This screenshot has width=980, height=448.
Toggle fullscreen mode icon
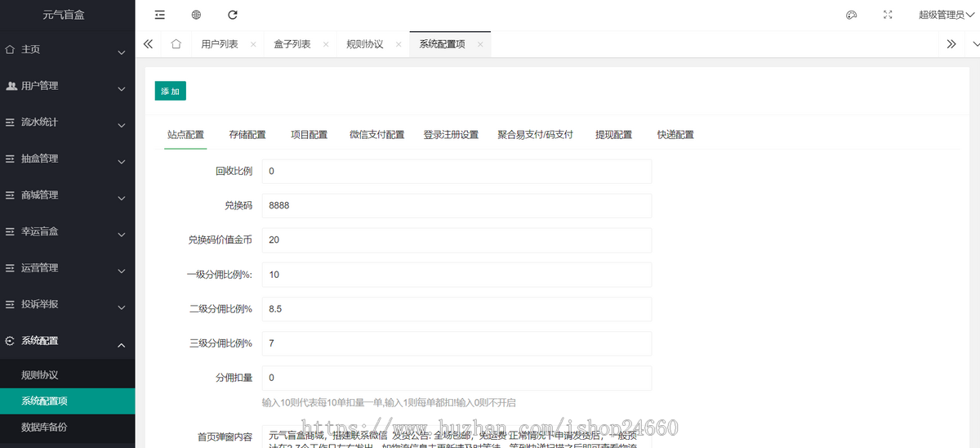point(888,15)
